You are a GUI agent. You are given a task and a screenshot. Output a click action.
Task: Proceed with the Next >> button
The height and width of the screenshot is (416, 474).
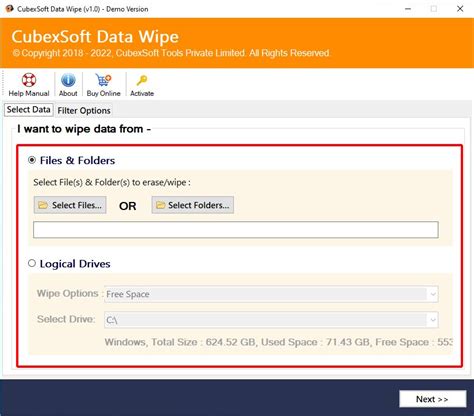(432, 399)
